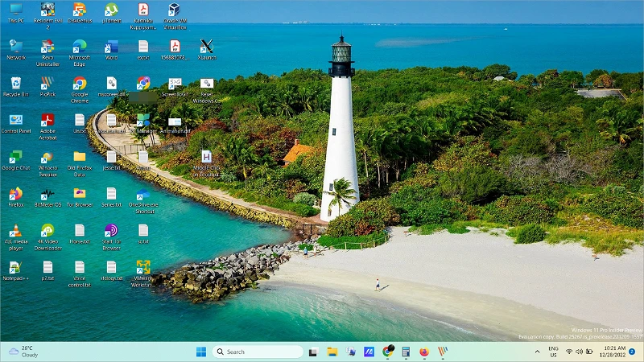Select the Control Panel desktop icon

coord(16,124)
